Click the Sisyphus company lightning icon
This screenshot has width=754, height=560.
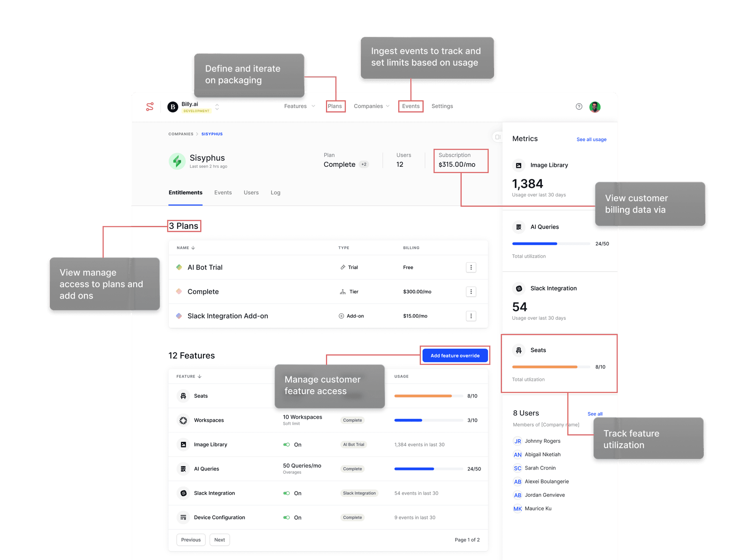(177, 161)
